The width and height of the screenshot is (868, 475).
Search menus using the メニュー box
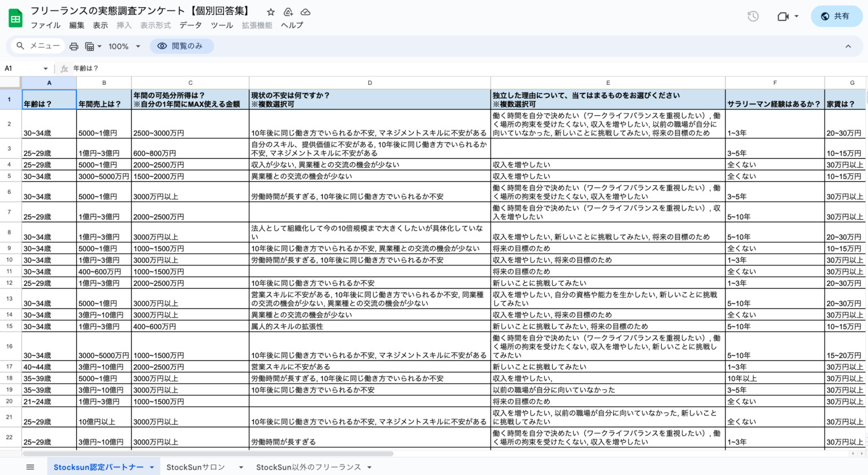(x=38, y=46)
